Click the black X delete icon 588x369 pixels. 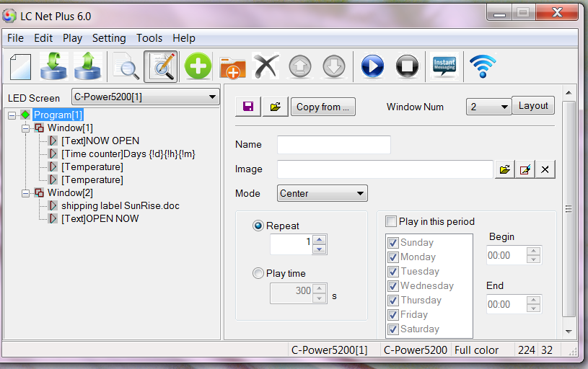266,66
